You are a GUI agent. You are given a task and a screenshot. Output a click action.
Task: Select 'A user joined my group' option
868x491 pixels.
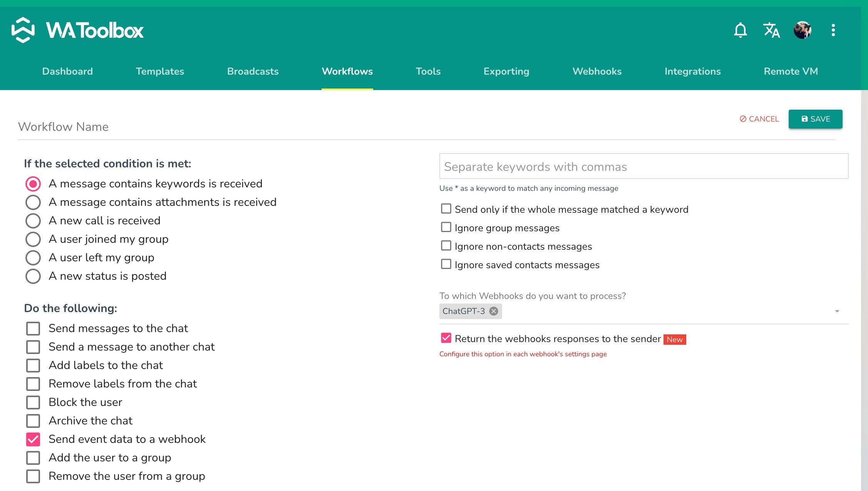[33, 239]
